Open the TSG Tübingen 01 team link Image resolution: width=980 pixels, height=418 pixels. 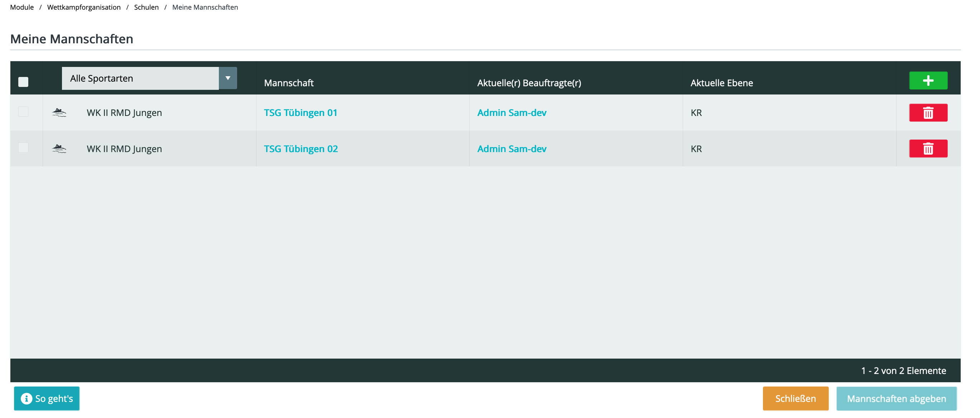pos(300,113)
